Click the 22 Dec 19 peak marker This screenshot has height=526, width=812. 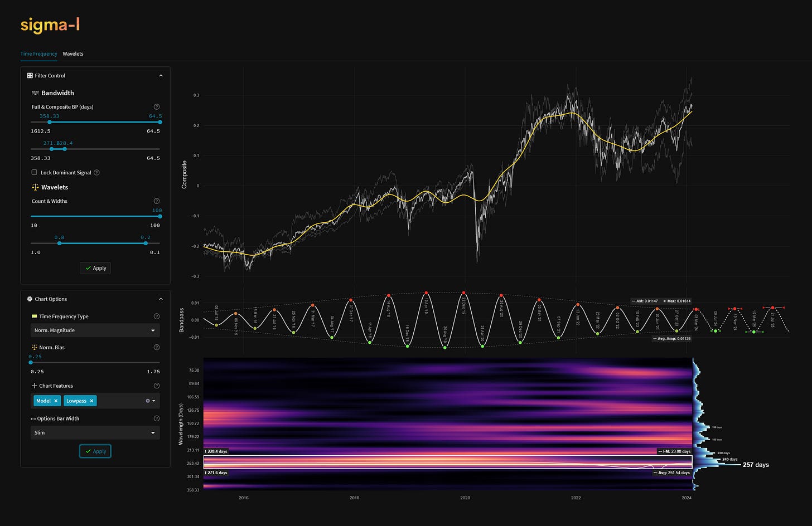(x=464, y=293)
